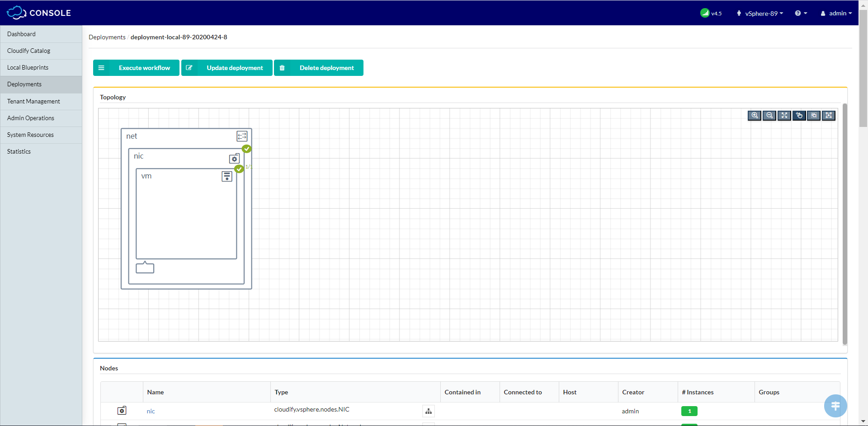Open the help question mark menu
Viewport: 868px width, 426px height.
point(801,13)
